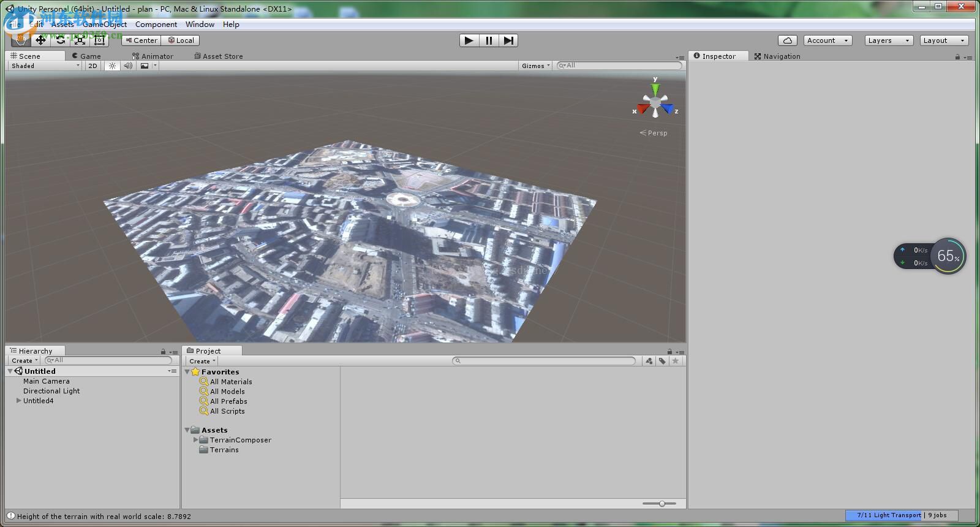Select the Rotate tool
980x527 pixels.
click(x=60, y=40)
